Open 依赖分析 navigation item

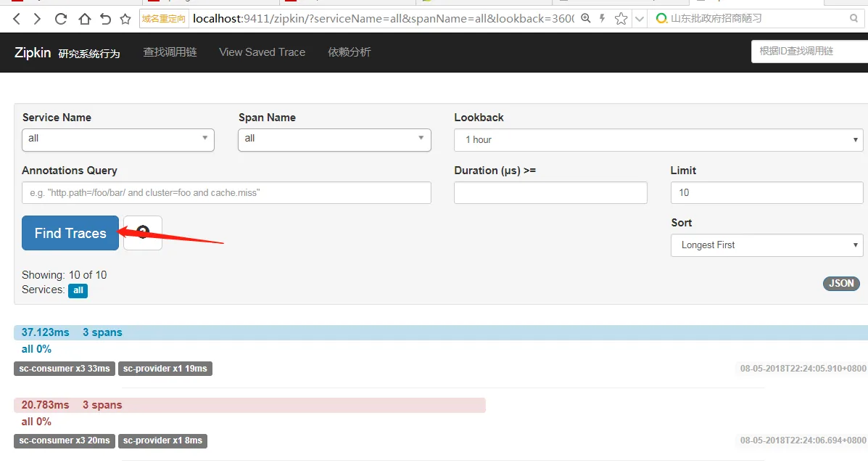[350, 52]
